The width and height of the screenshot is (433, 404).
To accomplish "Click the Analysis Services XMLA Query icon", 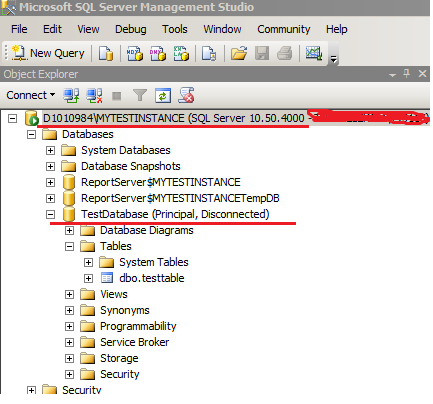I will 181,53.
